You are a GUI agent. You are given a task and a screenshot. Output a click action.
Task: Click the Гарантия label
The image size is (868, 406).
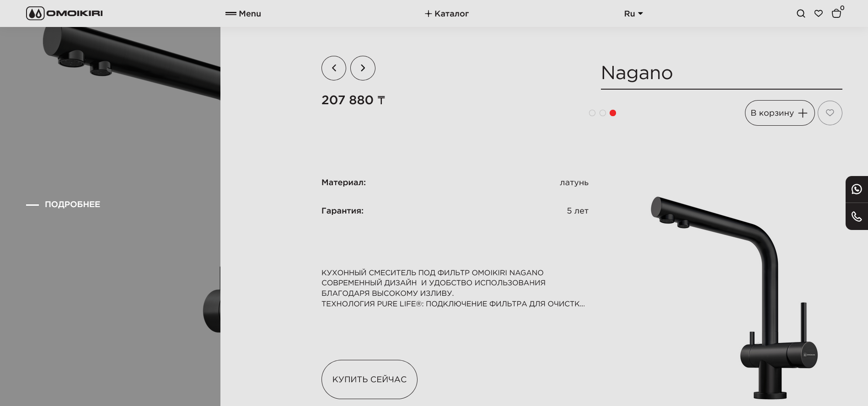coord(343,211)
